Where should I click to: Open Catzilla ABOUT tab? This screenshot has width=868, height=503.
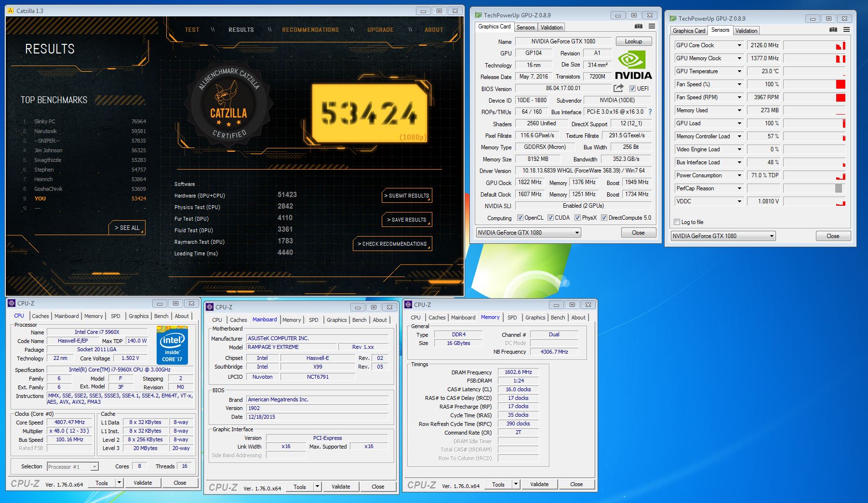pos(434,30)
